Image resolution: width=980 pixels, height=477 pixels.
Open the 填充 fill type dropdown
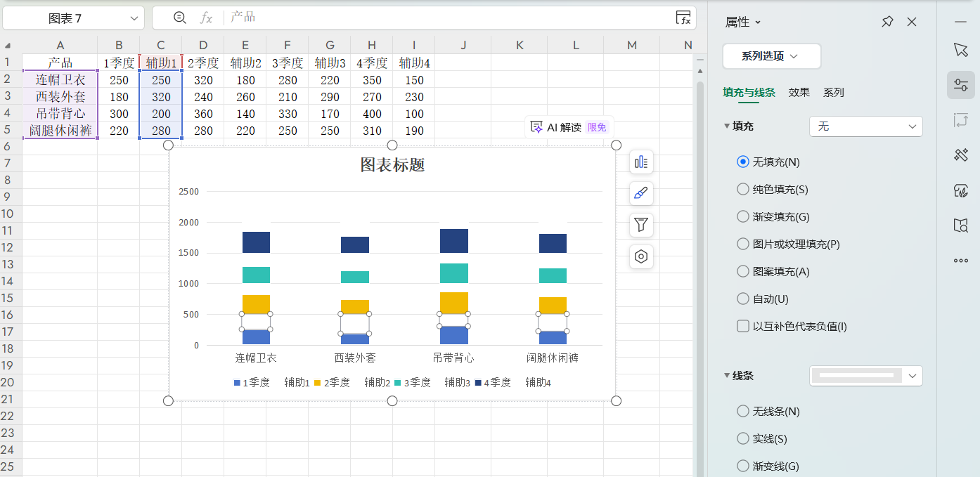(x=865, y=126)
